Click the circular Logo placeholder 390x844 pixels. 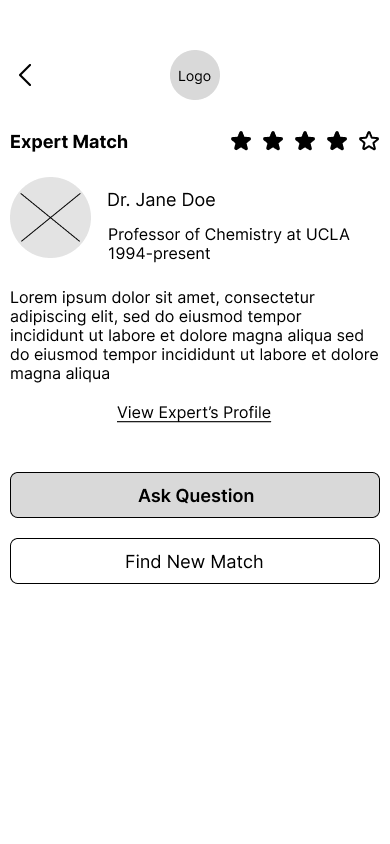[195, 75]
